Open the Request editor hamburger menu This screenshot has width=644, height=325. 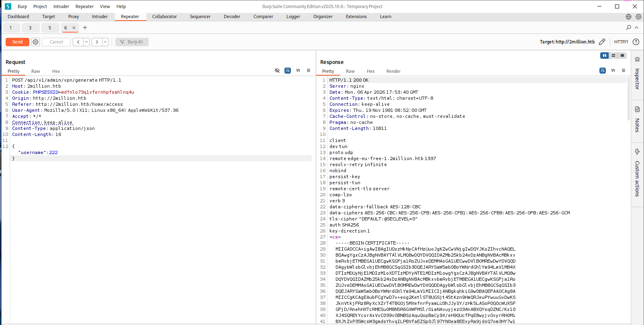click(x=309, y=70)
